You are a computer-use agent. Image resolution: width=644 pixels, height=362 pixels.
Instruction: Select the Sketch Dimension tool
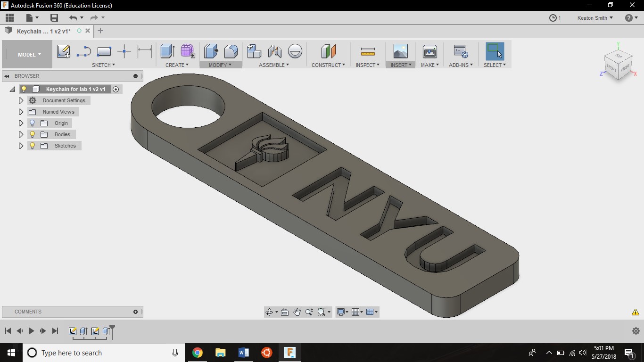144,51
